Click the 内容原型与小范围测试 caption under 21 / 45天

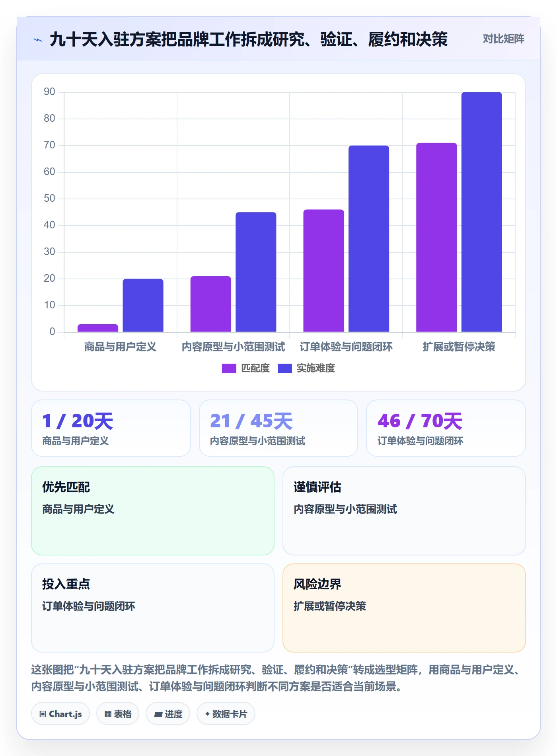click(258, 441)
